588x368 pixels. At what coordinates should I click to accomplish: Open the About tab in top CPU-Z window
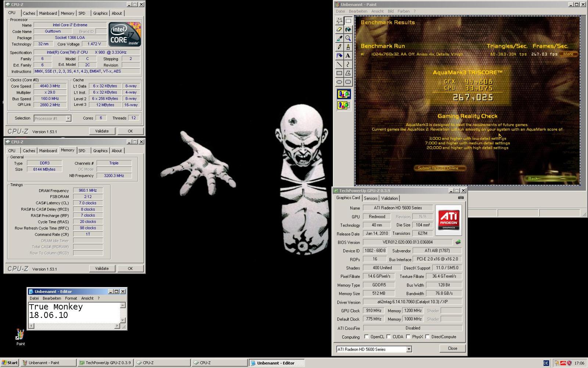point(117,13)
